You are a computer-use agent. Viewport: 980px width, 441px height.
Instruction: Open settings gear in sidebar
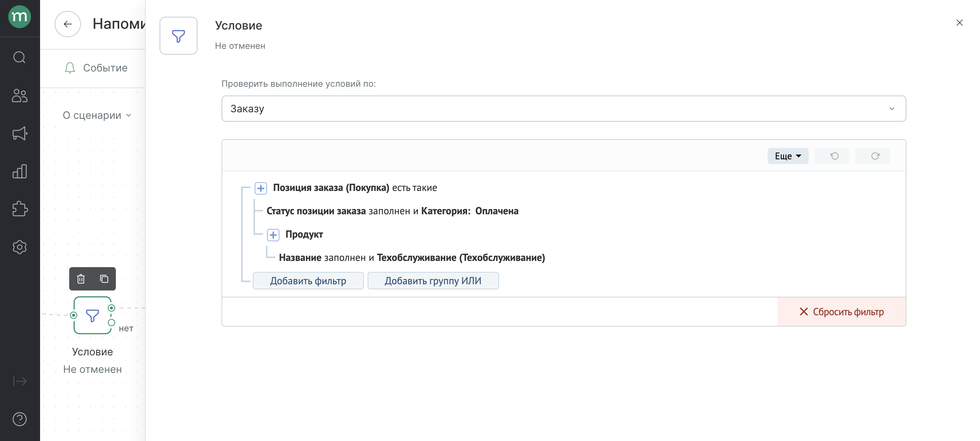click(x=19, y=247)
